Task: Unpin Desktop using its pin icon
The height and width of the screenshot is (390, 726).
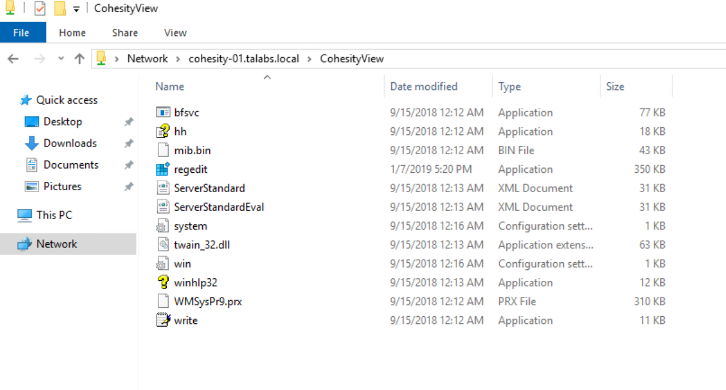Action: point(129,122)
